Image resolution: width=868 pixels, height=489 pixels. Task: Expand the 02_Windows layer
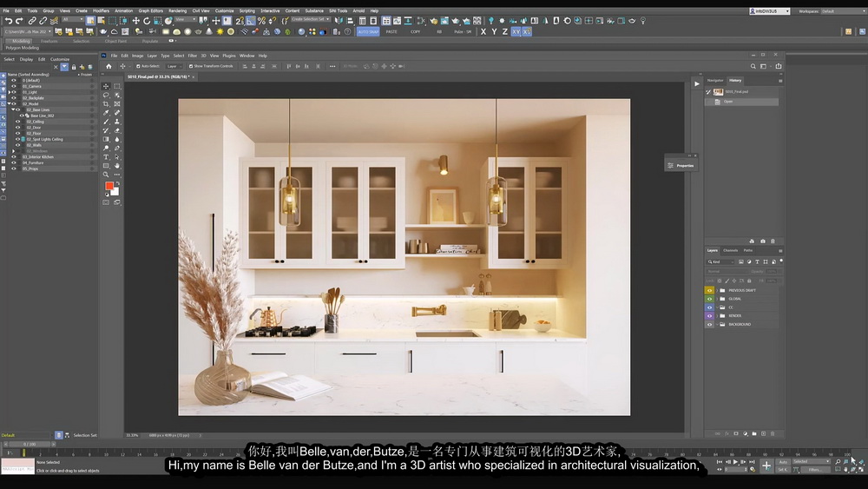point(13,151)
